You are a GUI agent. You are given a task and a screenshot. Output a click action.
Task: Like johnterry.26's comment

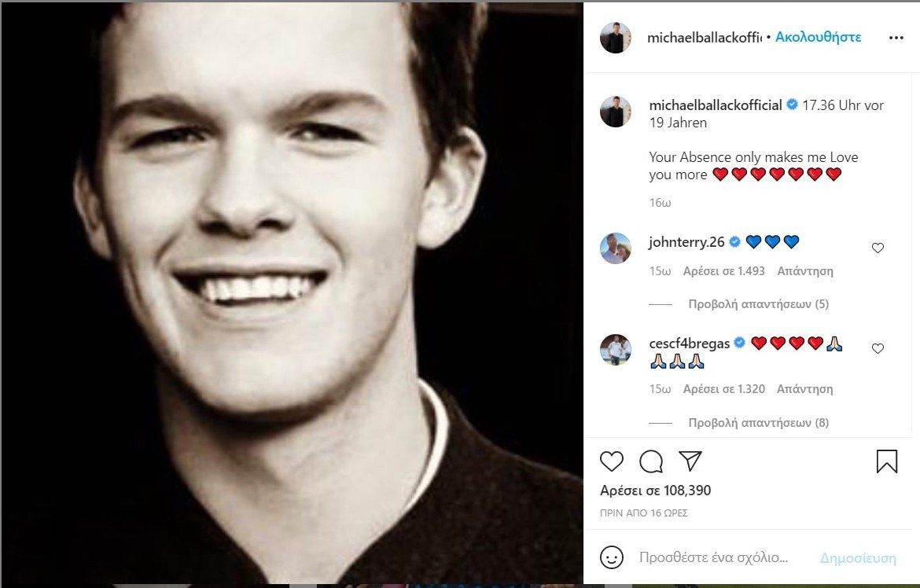click(x=878, y=248)
